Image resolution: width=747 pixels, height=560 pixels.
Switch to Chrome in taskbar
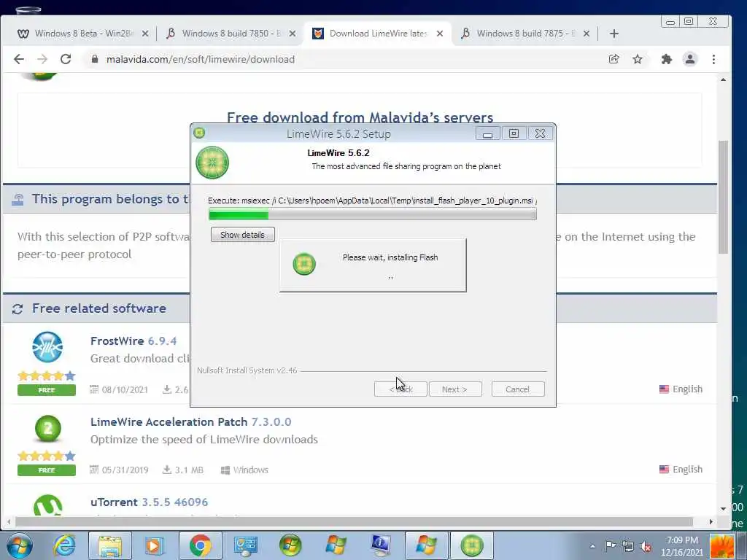point(200,545)
